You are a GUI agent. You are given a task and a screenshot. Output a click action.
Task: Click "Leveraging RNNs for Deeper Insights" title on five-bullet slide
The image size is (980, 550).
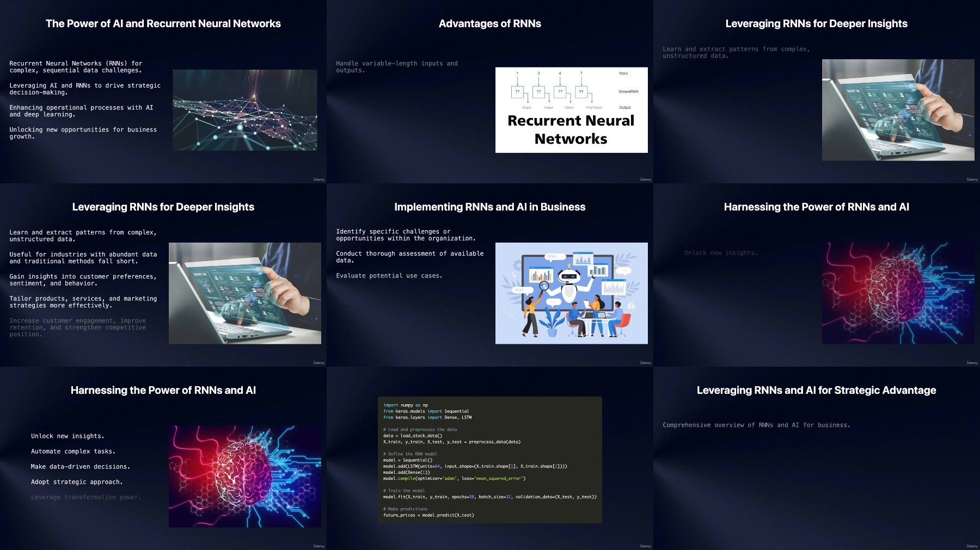click(x=163, y=207)
